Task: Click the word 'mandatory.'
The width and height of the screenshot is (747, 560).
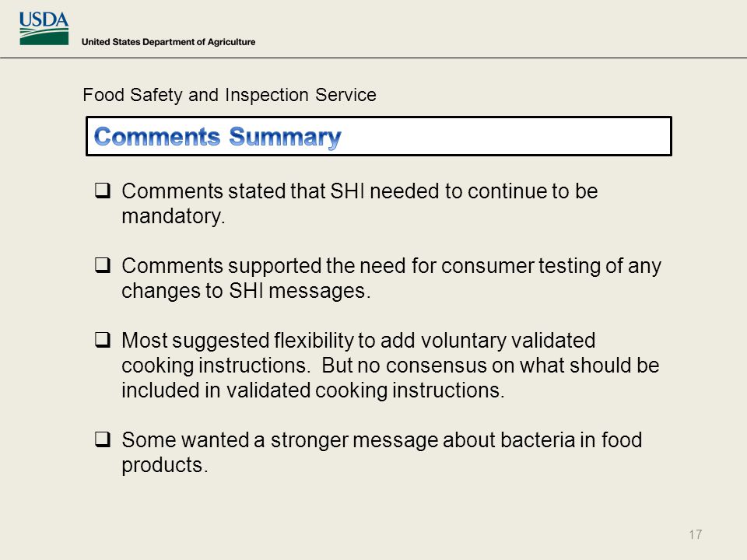Action: [174, 217]
